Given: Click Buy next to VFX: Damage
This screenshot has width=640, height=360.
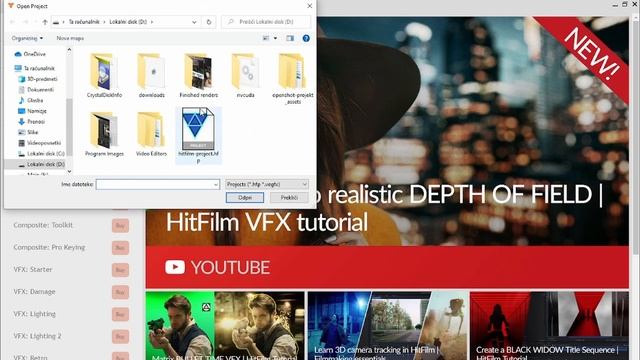Looking at the screenshot, I should point(120,292).
